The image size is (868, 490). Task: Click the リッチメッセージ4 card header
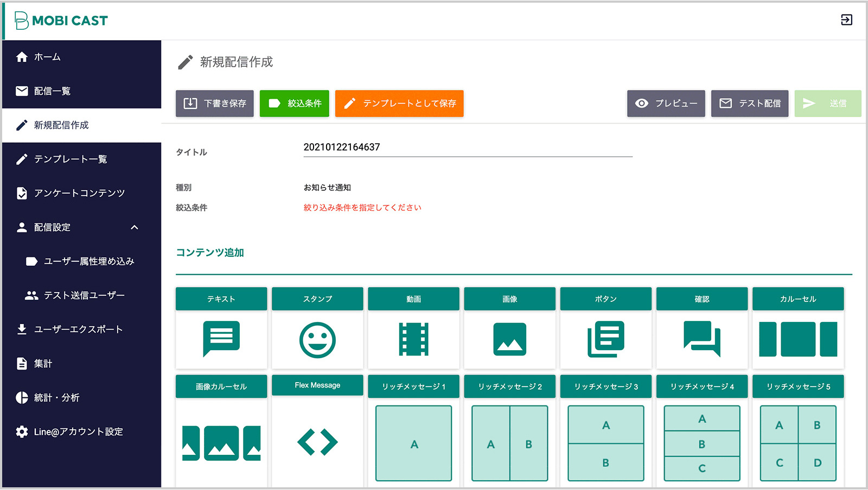702,386
